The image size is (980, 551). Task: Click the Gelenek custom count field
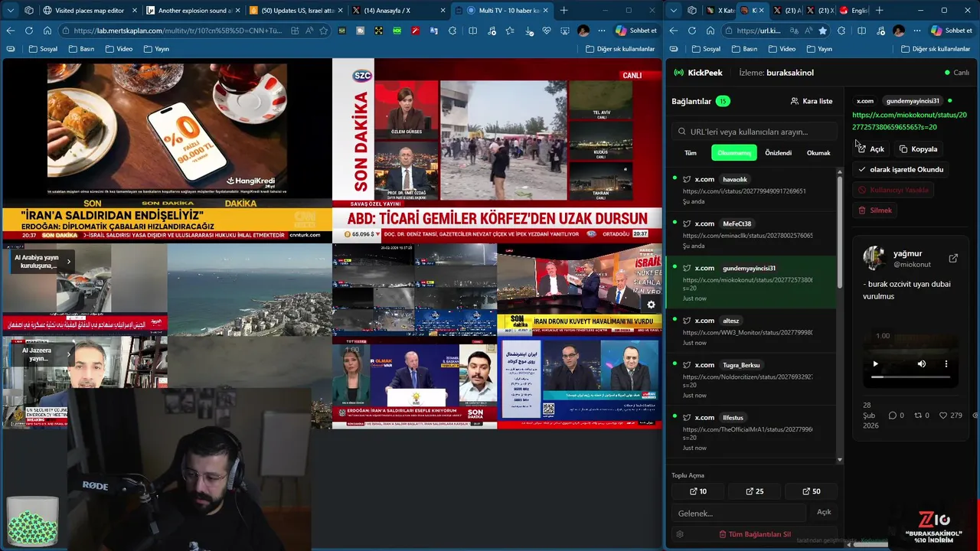tap(738, 513)
